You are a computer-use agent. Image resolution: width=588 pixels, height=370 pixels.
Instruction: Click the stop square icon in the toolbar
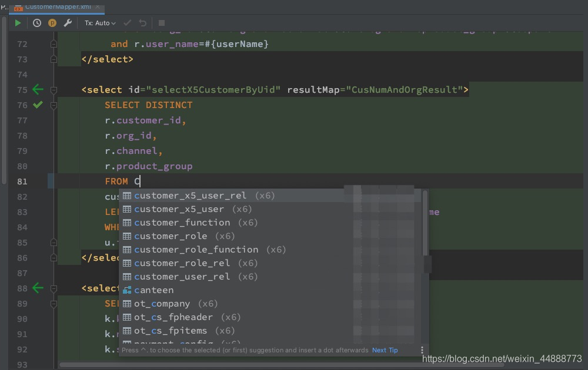click(x=161, y=22)
